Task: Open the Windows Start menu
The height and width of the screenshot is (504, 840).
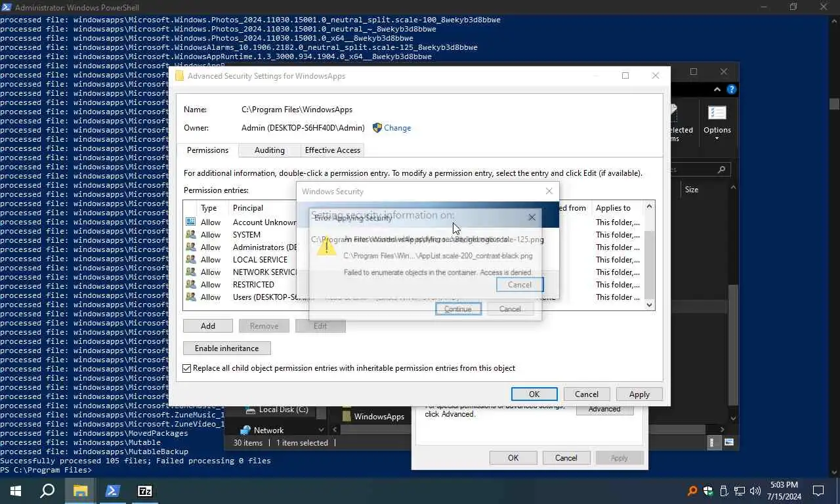Action: point(16,491)
